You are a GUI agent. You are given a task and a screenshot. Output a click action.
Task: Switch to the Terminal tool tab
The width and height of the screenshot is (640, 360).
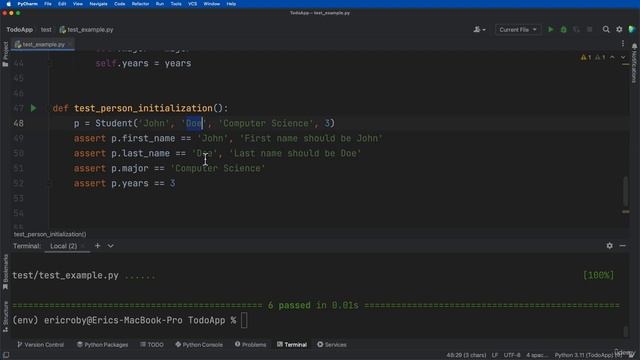(292, 344)
